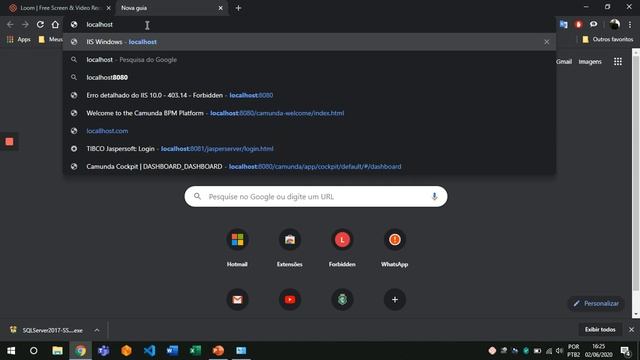Open the Gmail envelope shortcut tile

(237, 300)
